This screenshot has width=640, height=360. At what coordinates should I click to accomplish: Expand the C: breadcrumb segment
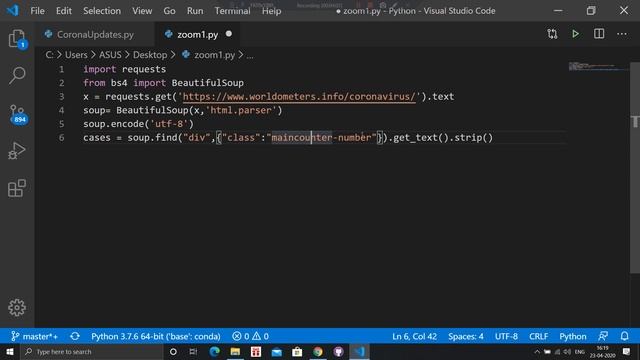[x=49, y=55]
